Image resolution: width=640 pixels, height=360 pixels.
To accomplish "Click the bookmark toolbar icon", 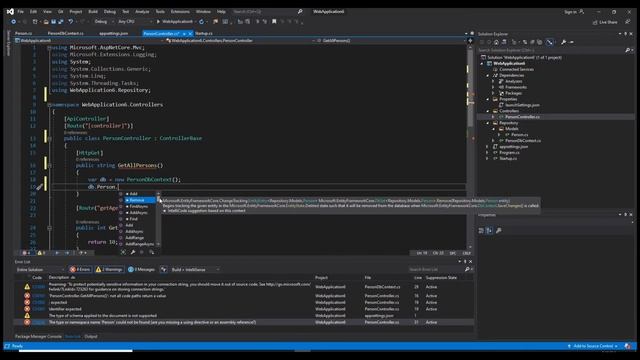I will (x=274, y=22).
